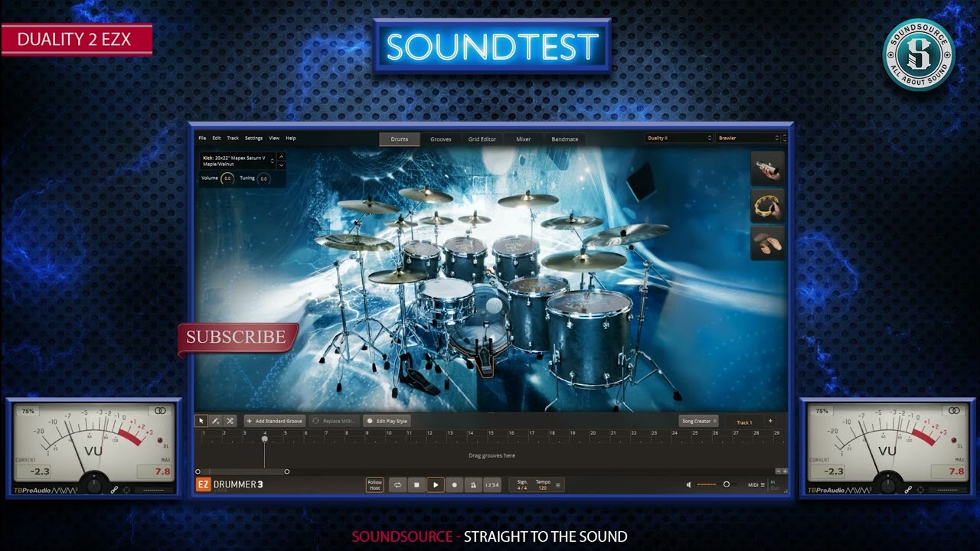Screen dimensions: 980x551
Task: Click the stop button in transport
Action: [x=416, y=484]
